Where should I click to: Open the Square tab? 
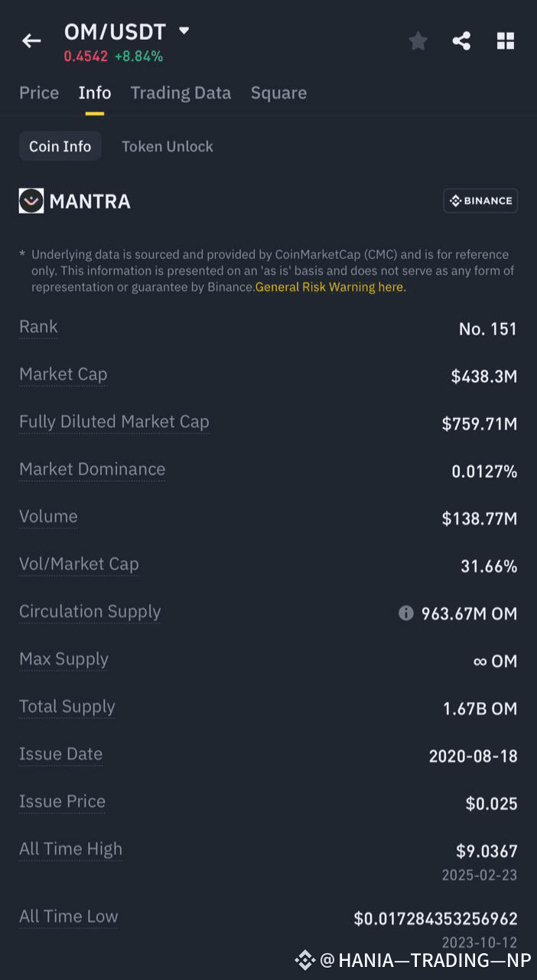point(278,93)
